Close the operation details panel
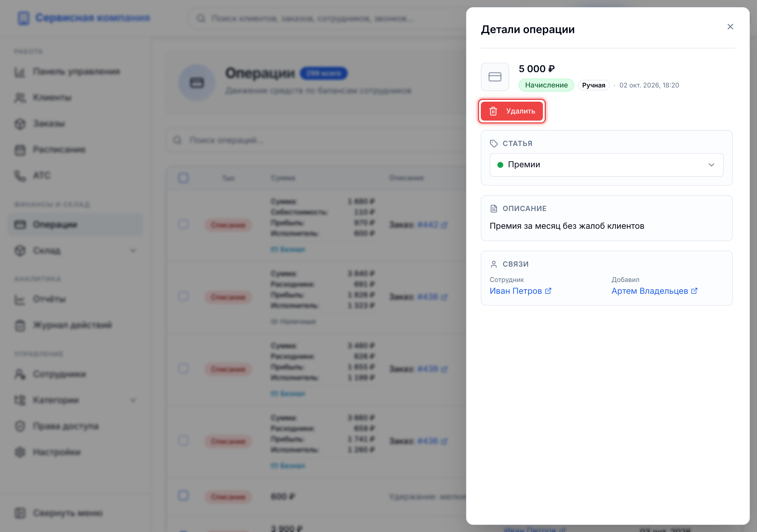 pyautogui.click(x=730, y=27)
